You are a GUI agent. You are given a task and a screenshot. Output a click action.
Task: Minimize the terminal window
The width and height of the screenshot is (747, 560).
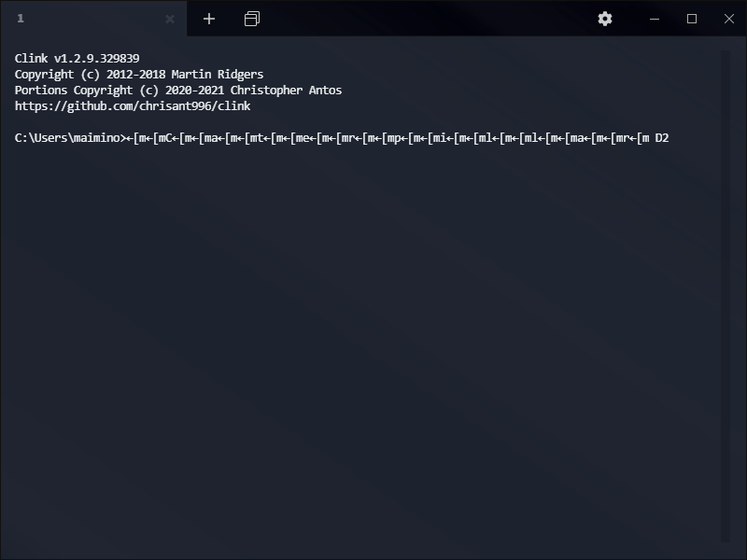coord(655,19)
